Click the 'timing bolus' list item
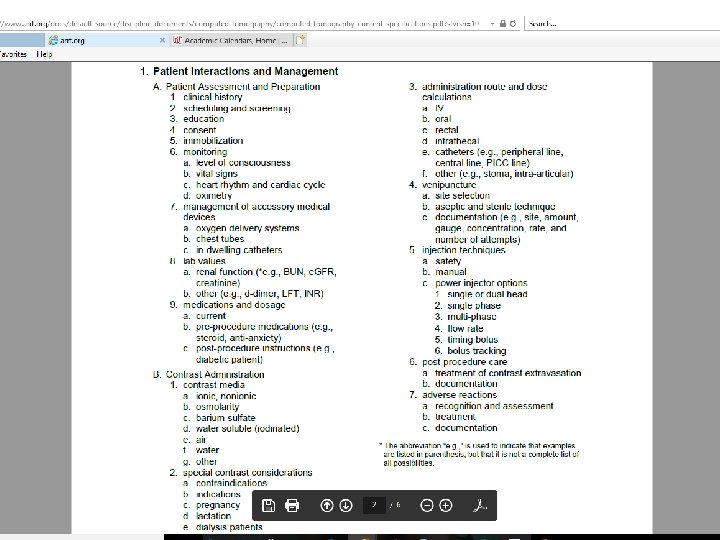720x540 pixels. tap(472, 340)
